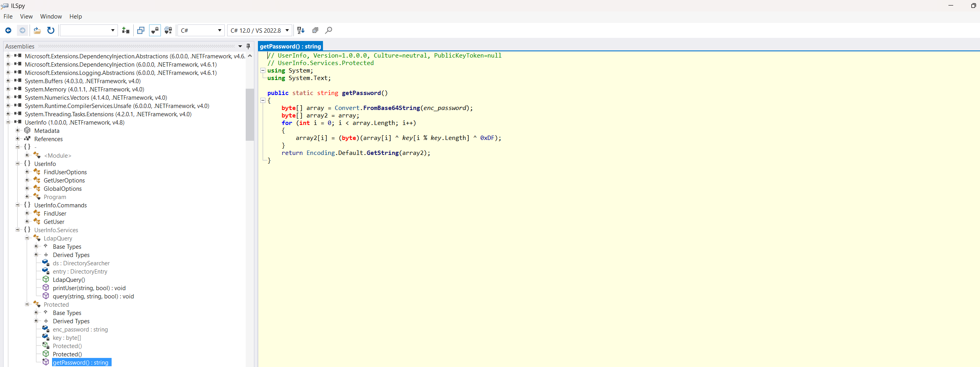This screenshot has width=980, height=367.
Task: Toggle Show internal API button
Action: [x=155, y=30]
